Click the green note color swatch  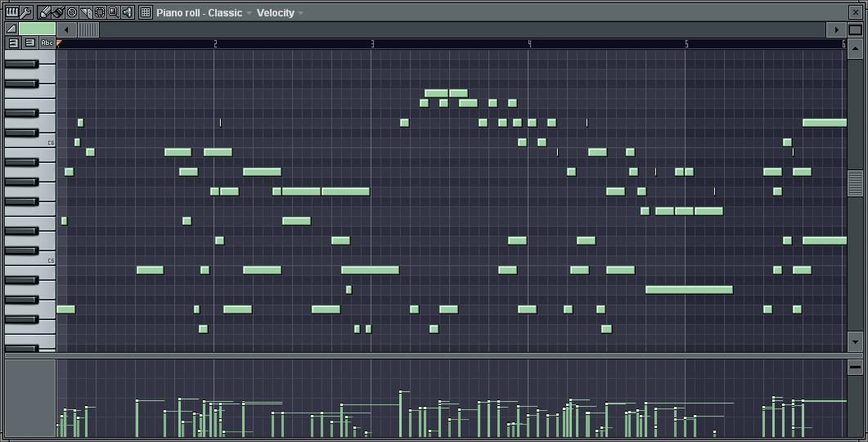tap(37, 29)
